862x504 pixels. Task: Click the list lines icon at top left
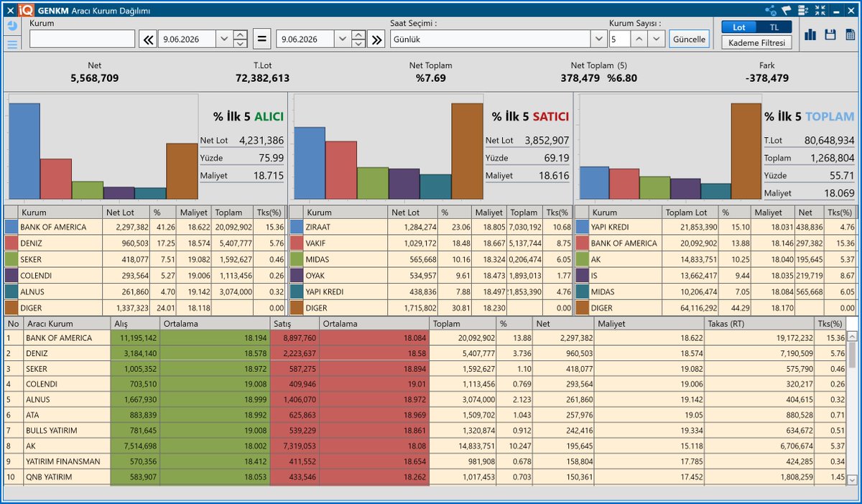coord(12,45)
